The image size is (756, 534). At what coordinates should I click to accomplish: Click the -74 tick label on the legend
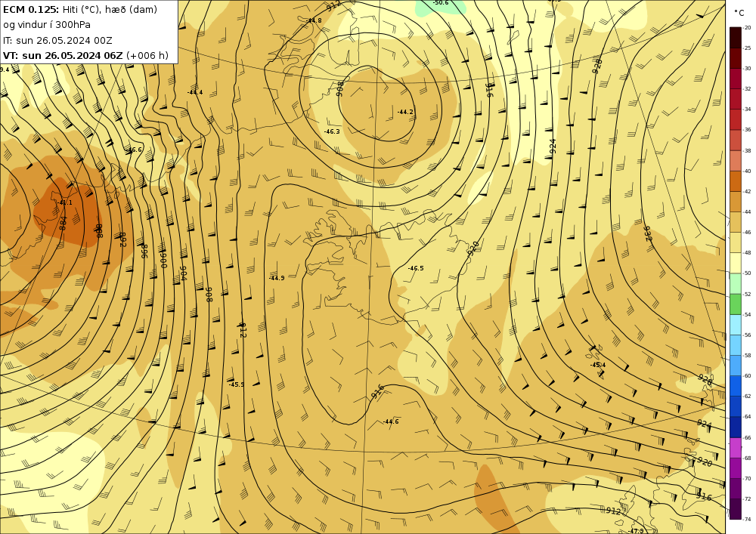(x=748, y=519)
